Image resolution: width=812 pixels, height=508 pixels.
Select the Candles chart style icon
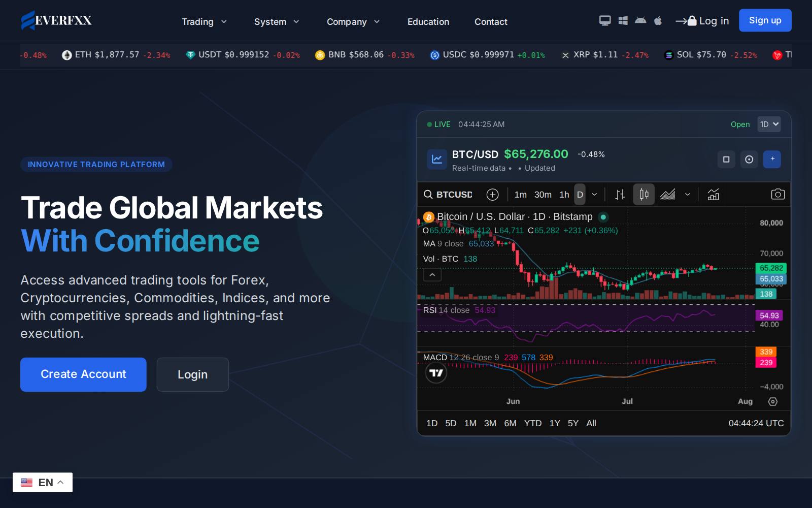[644, 195]
